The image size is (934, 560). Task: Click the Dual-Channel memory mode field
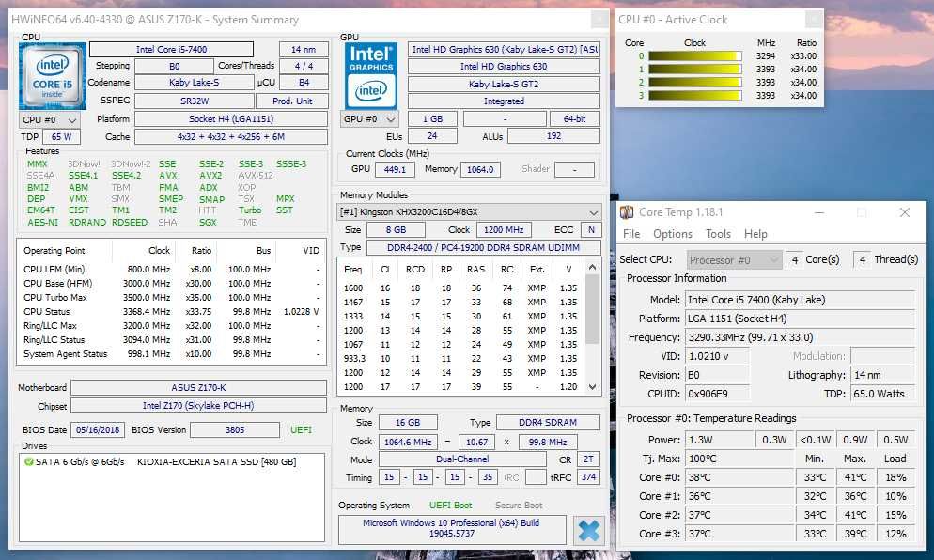click(x=462, y=459)
